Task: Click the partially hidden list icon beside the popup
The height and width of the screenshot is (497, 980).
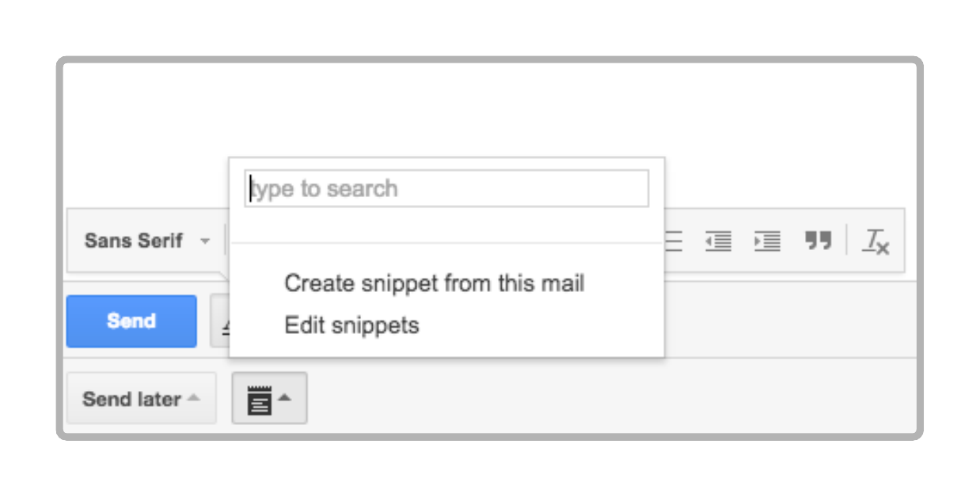Action: coord(674,241)
